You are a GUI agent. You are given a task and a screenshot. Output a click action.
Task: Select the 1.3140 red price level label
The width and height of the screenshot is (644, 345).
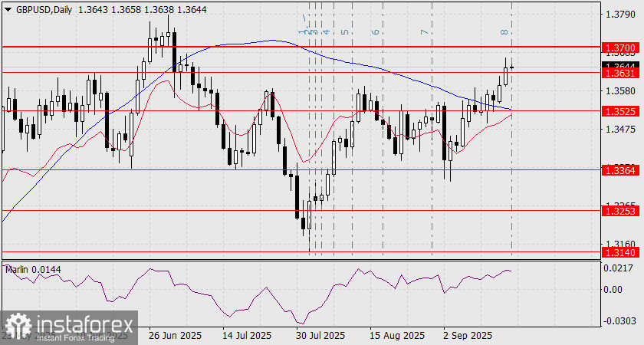click(620, 252)
